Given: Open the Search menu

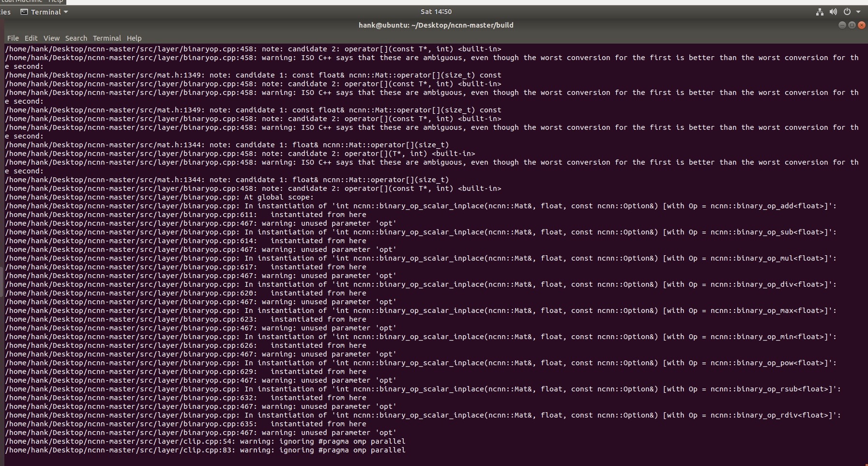Looking at the screenshot, I should click(x=76, y=38).
